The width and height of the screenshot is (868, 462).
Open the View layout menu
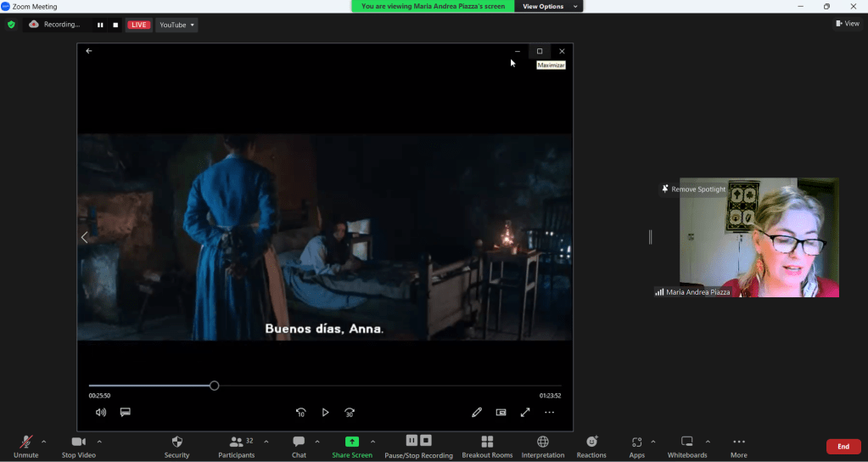point(847,24)
